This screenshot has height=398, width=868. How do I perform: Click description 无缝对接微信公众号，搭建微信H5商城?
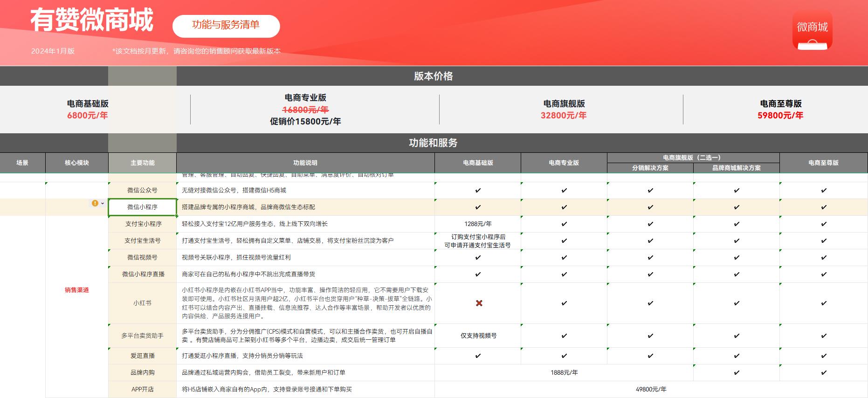234,190
